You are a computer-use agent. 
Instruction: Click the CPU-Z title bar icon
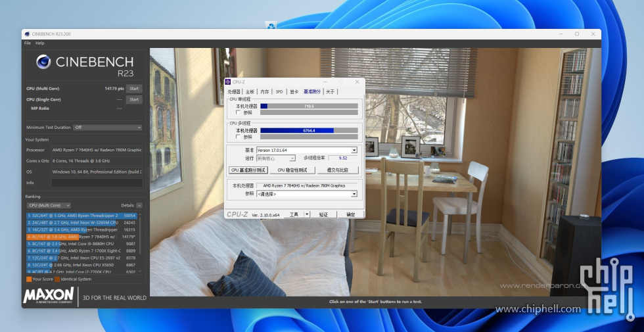229,82
